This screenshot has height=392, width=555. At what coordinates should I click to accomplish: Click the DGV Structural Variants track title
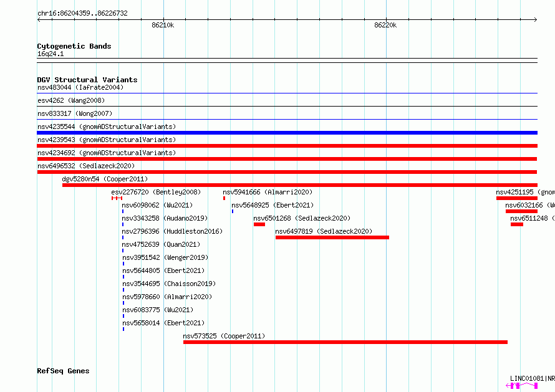(x=87, y=80)
